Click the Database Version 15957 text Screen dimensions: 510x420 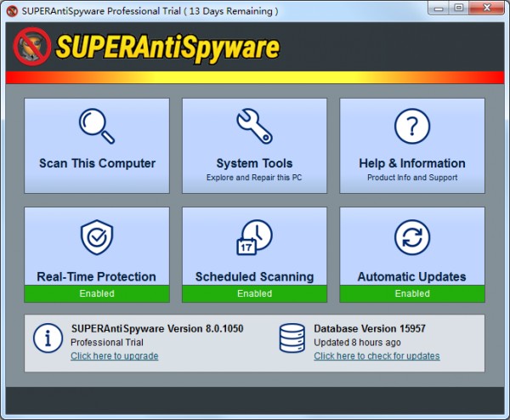370,328
